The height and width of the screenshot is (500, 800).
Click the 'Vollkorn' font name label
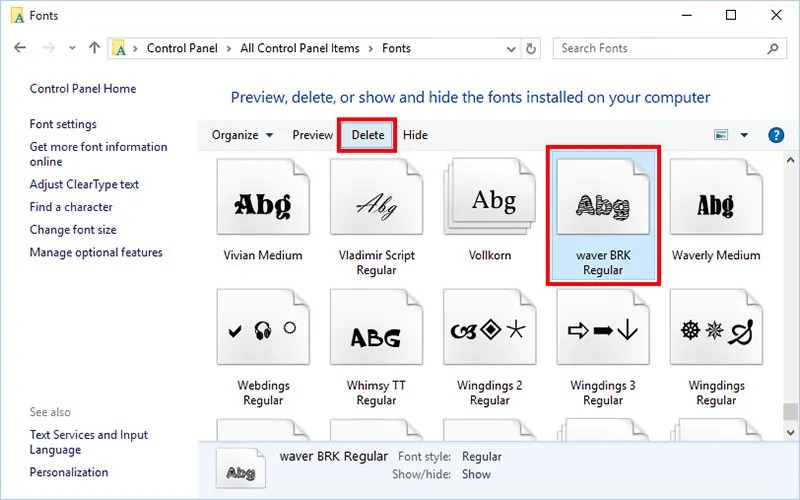click(x=490, y=255)
